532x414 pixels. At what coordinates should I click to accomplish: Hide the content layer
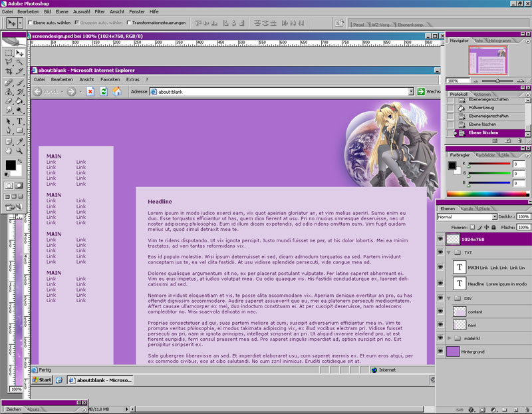440,311
